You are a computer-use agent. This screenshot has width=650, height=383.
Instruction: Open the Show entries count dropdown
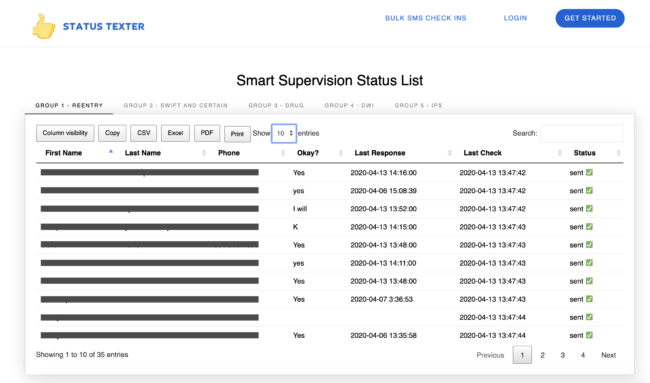point(284,133)
